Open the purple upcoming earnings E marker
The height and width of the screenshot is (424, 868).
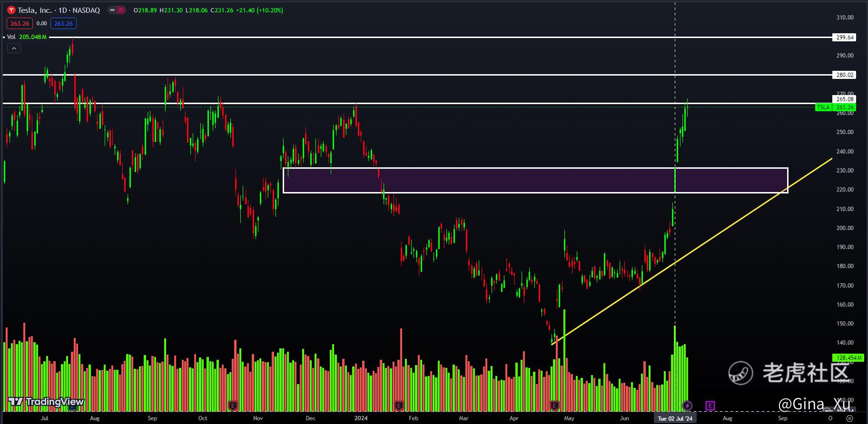[x=710, y=405]
